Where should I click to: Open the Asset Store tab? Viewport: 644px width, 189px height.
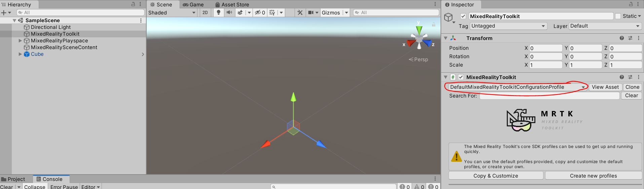click(x=232, y=4)
